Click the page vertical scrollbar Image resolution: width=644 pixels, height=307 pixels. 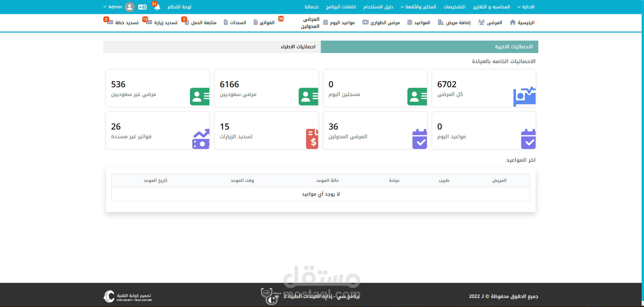[643, 151]
